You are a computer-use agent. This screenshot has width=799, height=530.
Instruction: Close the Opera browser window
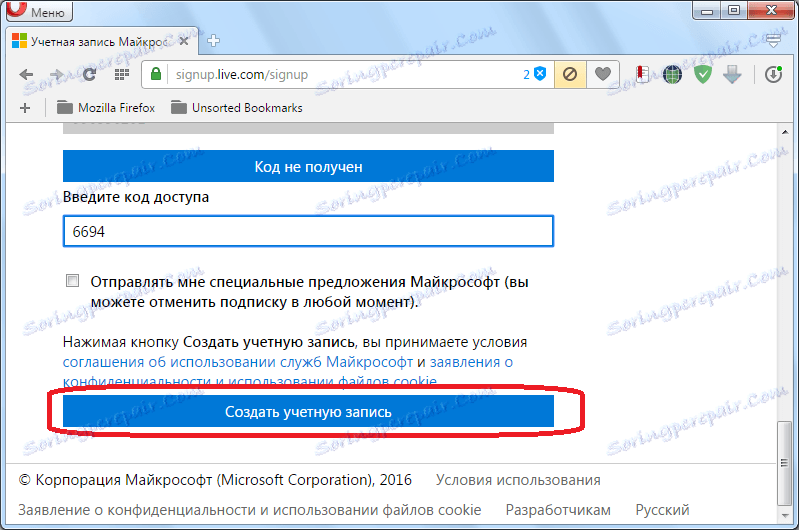coord(771,10)
